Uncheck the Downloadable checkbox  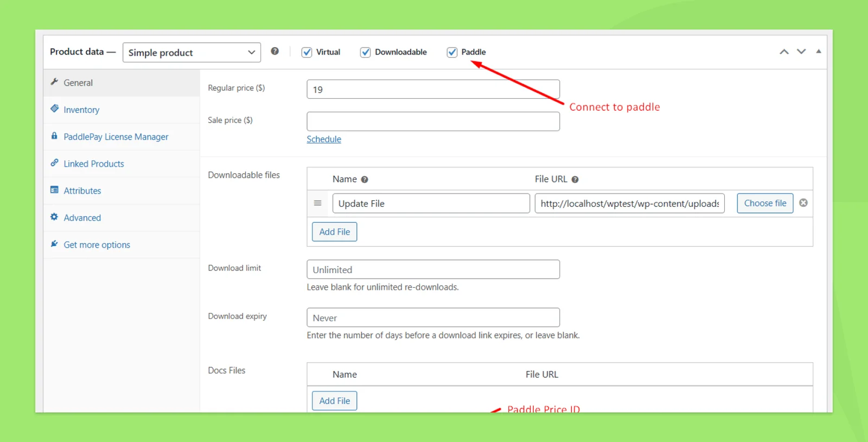(x=366, y=52)
